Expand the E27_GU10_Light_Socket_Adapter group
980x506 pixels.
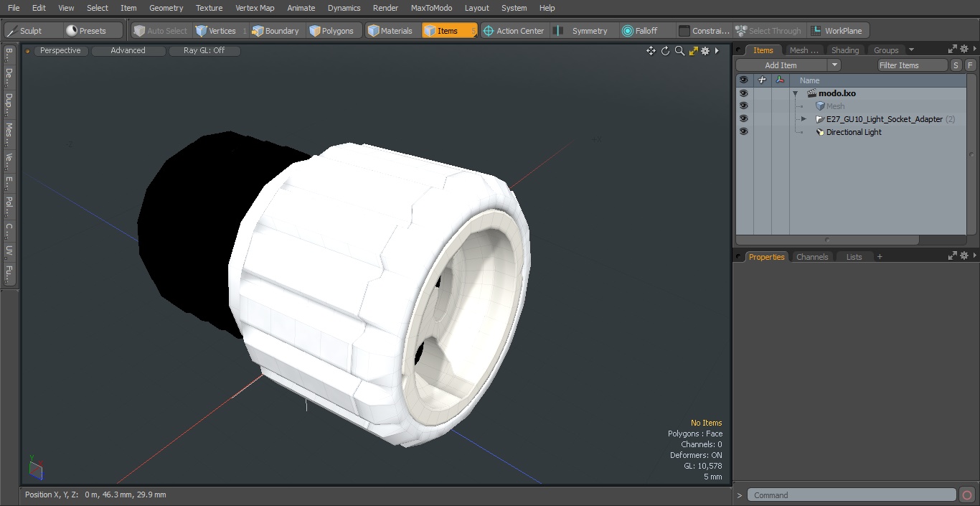(804, 119)
